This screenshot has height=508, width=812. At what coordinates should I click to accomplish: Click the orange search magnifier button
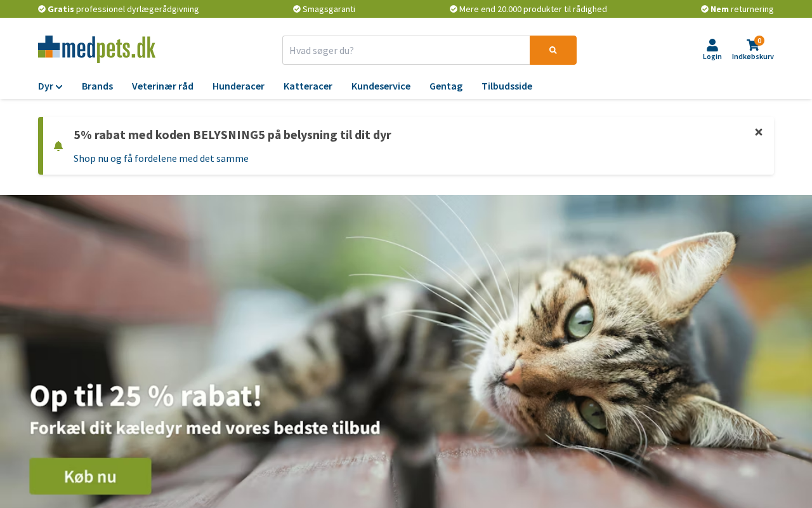click(x=553, y=50)
